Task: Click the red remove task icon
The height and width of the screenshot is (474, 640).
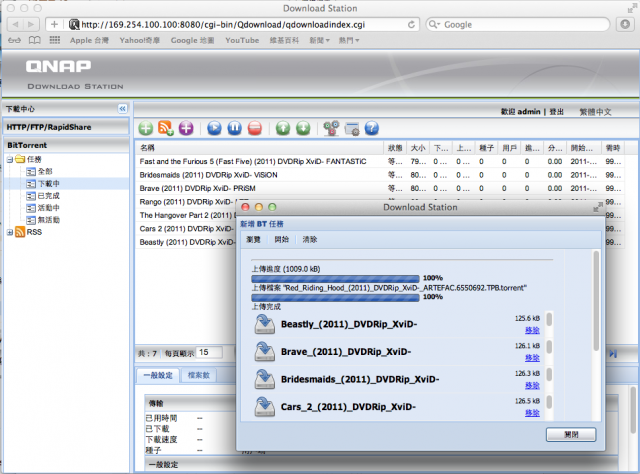Action: (x=255, y=128)
